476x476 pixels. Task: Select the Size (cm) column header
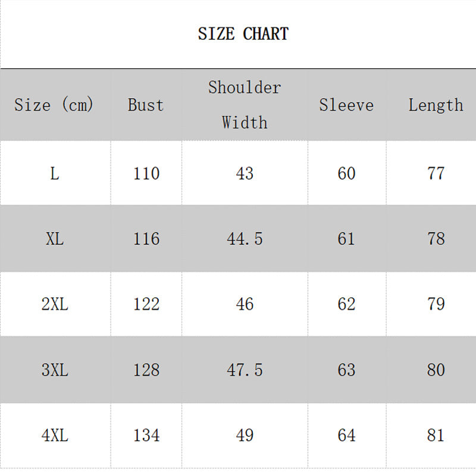tap(54, 105)
